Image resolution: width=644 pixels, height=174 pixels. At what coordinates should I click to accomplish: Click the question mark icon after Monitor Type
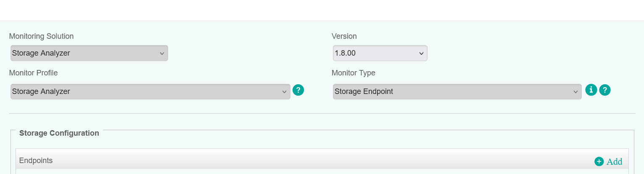[x=604, y=90]
